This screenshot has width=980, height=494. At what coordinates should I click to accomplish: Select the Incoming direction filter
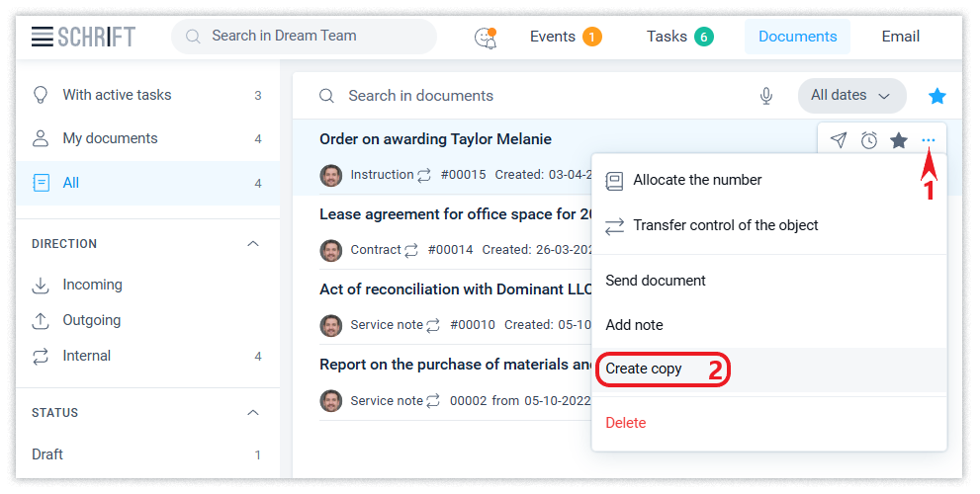coord(92,285)
